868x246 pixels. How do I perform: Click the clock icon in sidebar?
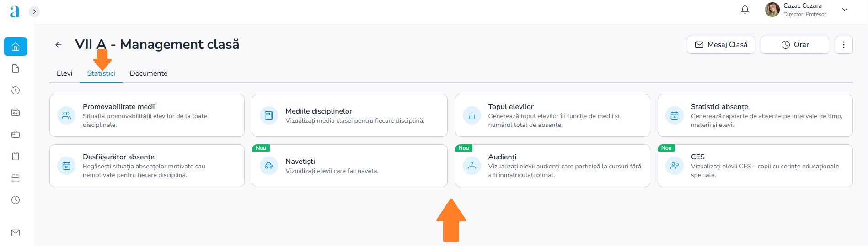(16, 200)
